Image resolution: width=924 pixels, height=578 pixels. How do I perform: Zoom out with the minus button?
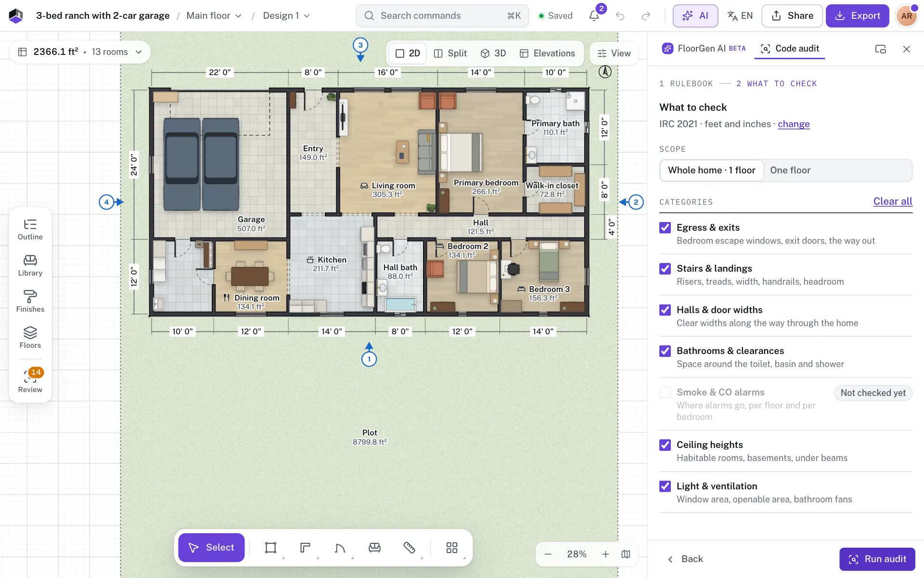tap(548, 554)
